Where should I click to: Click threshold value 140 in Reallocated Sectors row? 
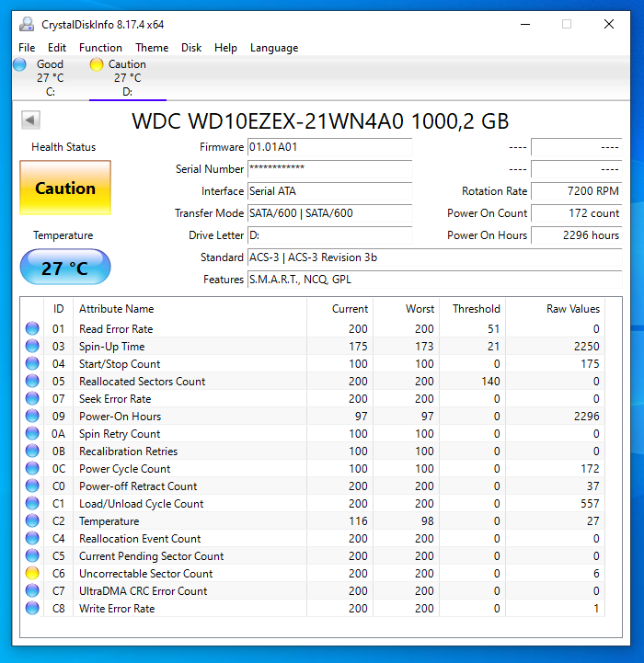pyautogui.click(x=490, y=381)
